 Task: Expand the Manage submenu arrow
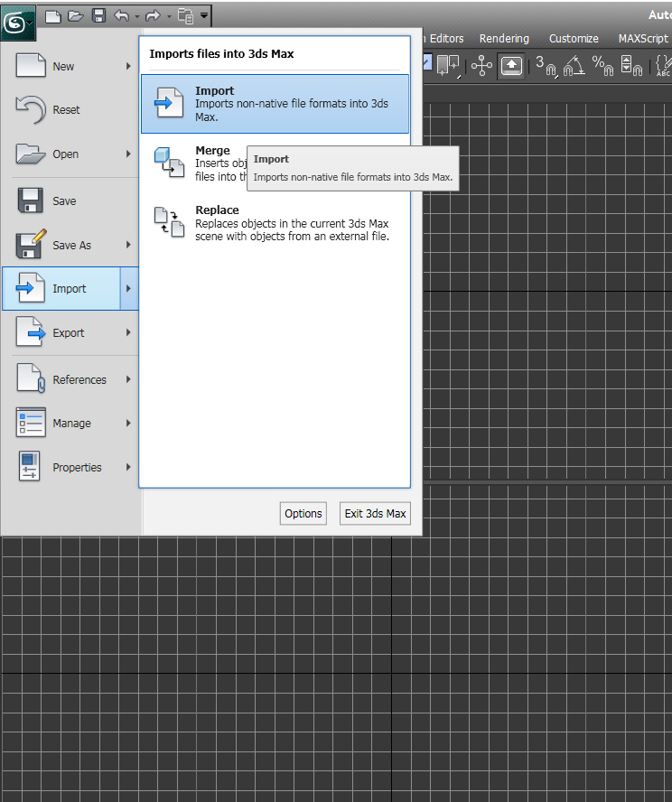(128, 423)
